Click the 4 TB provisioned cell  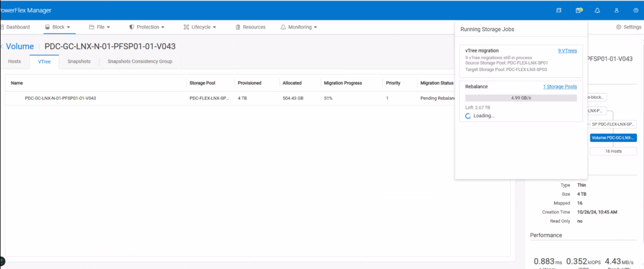click(242, 98)
